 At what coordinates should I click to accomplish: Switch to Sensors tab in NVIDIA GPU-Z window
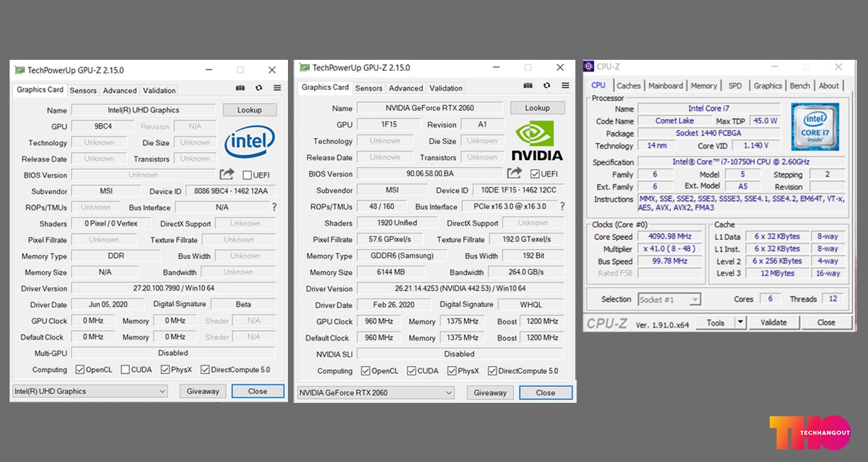[x=369, y=88]
